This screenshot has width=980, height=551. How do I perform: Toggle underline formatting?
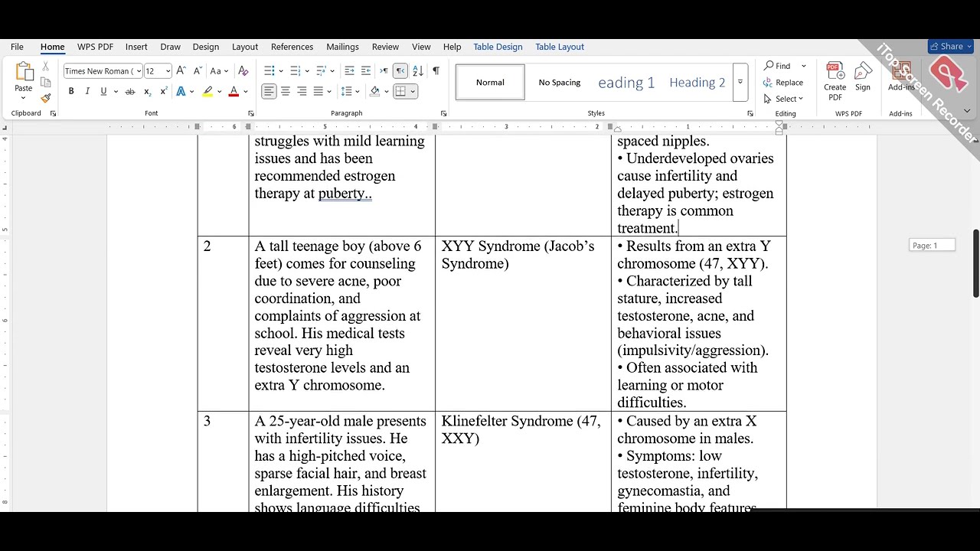103,92
